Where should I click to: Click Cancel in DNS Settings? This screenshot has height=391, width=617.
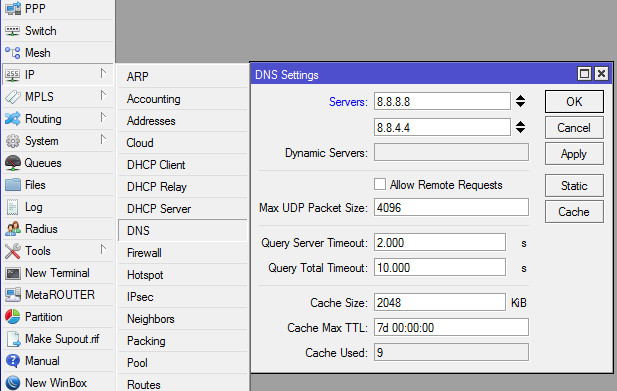pos(574,127)
